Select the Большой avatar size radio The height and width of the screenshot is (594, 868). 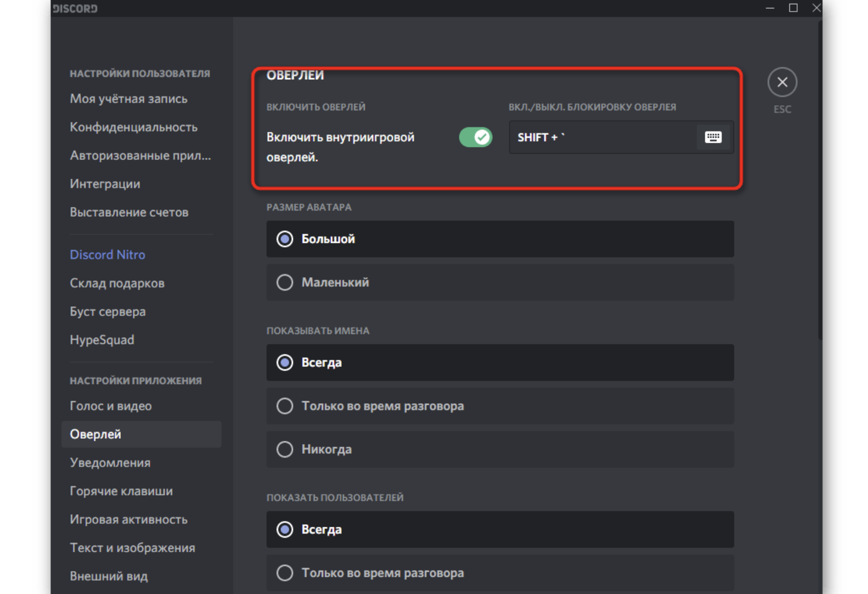[x=500, y=239]
